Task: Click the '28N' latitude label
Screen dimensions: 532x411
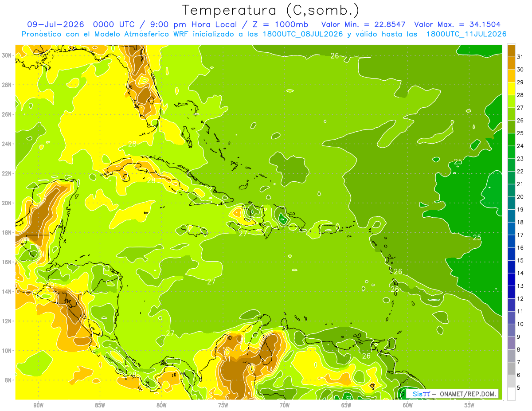Action: point(6,85)
